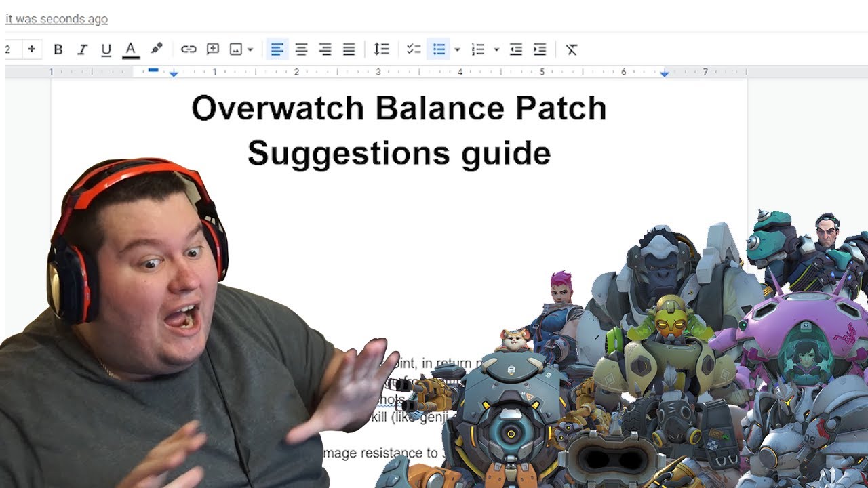Set left text alignment
868x488 pixels.
click(x=277, y=49)
